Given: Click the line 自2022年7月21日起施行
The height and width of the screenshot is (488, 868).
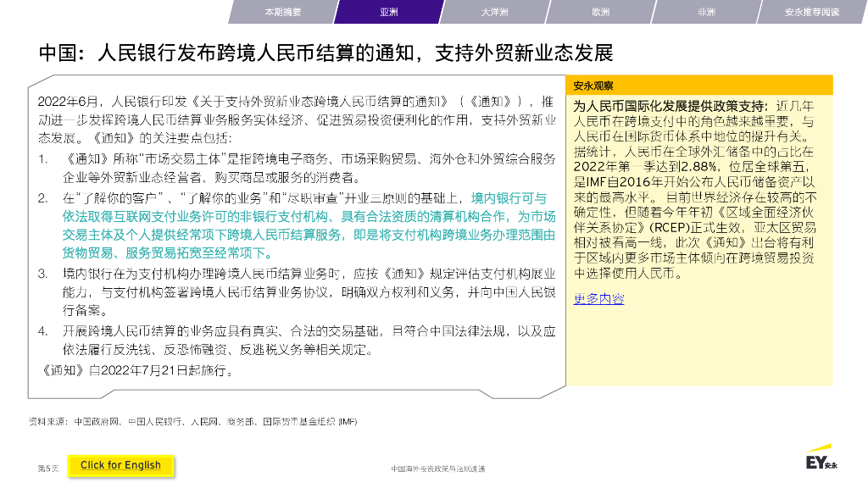Looking at the screenshot, I should 136,371.
